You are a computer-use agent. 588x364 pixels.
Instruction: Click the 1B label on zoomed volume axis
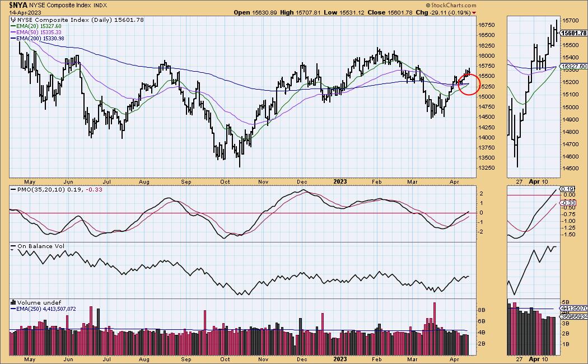(x=566, y=344)
